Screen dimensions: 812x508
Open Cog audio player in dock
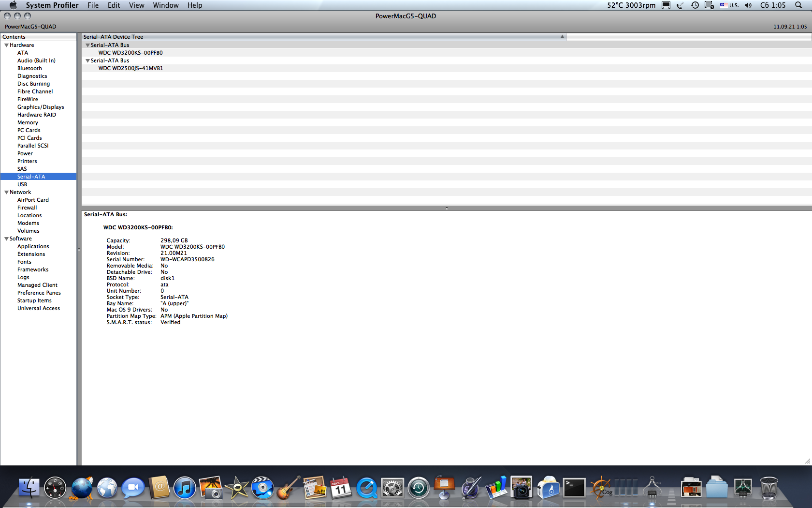[x=601, y=488]
